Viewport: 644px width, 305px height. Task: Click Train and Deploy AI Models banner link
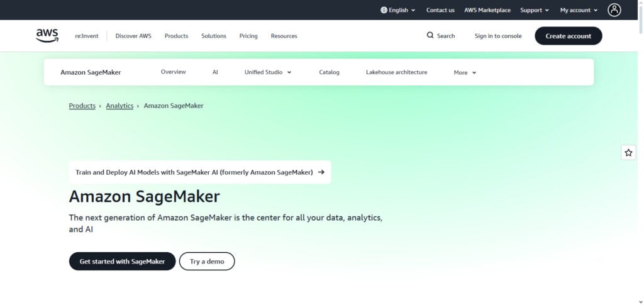[x=200, y=172]
